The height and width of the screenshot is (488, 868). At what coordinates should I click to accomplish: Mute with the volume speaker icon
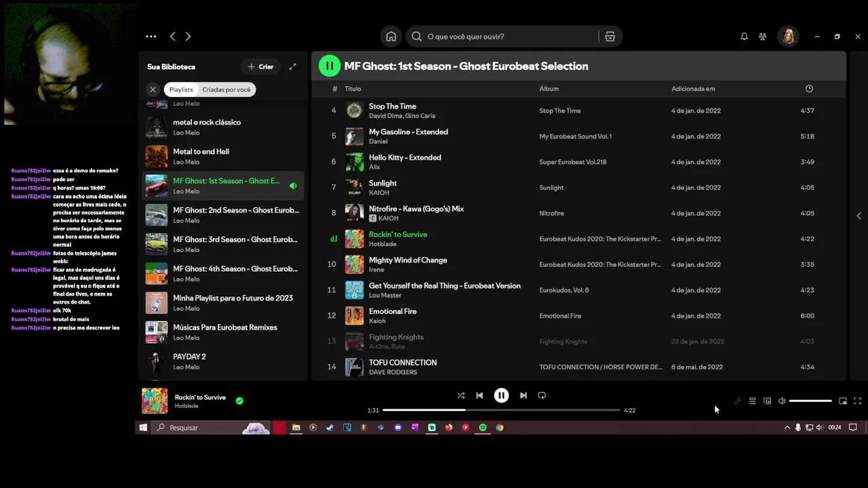pos(782,401)
